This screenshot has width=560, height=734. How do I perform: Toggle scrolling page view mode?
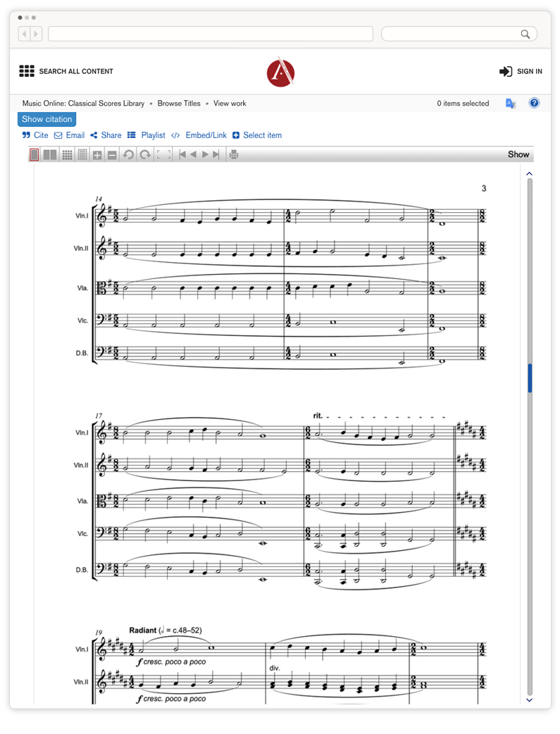coord(82,155)
